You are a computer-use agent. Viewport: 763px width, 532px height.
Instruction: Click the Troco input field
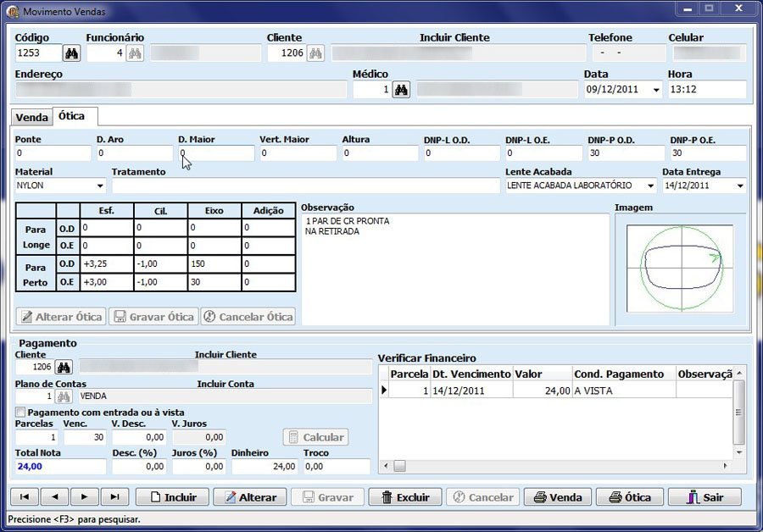tap(337, 467)
